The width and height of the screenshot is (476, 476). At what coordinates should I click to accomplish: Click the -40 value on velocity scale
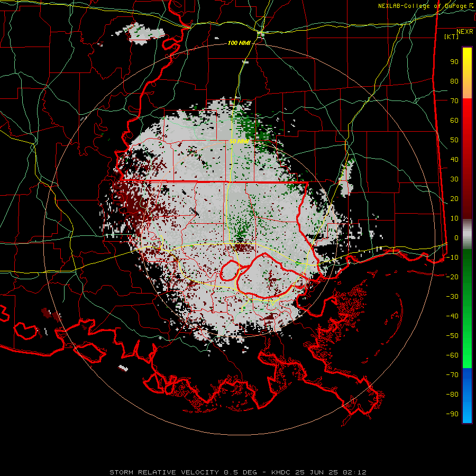[x=452, y=316]
